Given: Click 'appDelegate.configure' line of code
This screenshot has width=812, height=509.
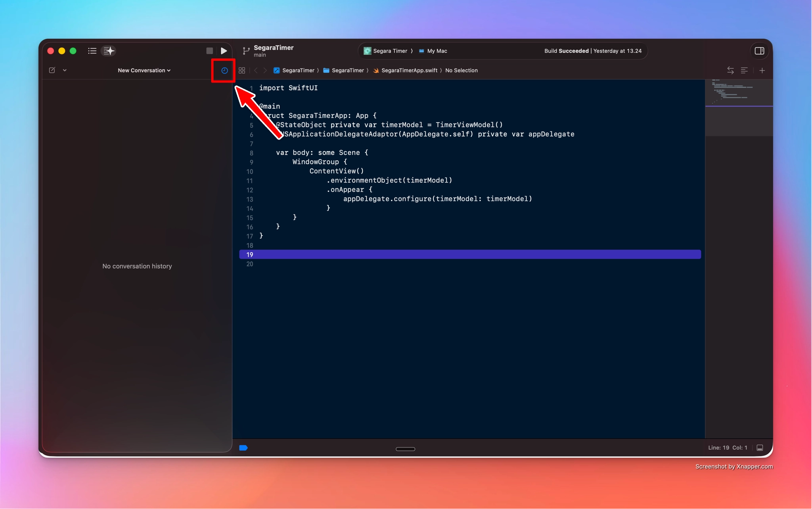Looking at the screenshot, I should tap(438, 199).
